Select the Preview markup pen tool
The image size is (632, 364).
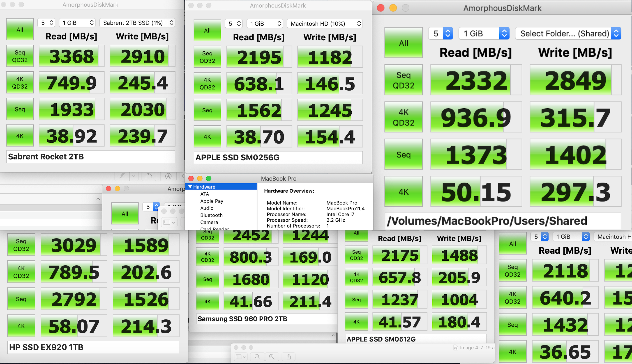(x=122, y=177)
